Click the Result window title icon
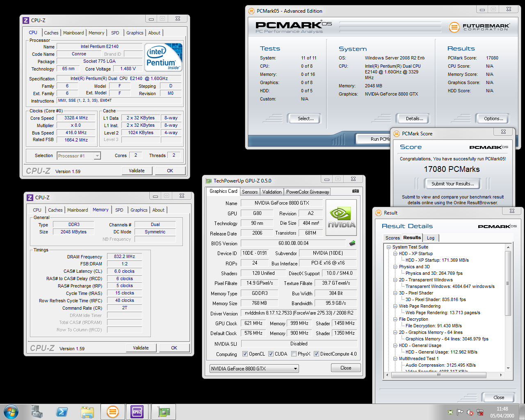525x420 pixels. pyautogui.click(x=379, y=212)
